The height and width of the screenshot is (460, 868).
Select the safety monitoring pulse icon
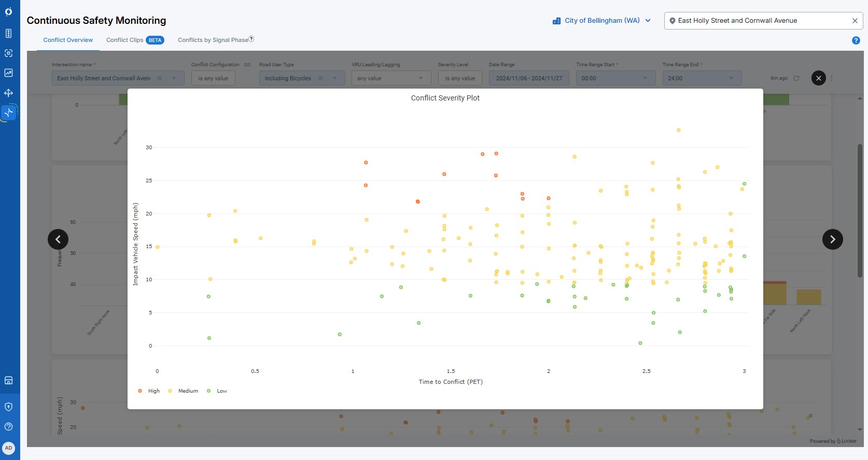click(9, 112)
